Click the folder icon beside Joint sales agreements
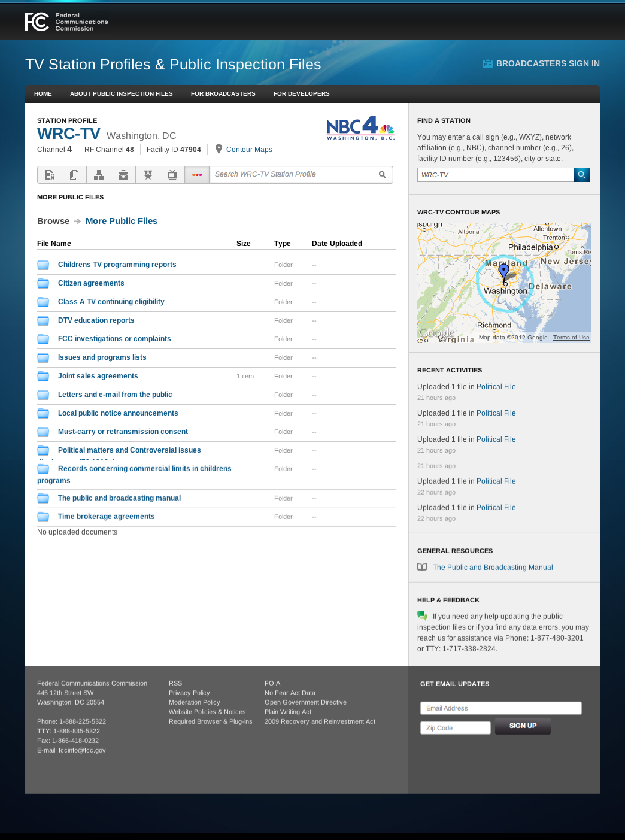 click(43, 376)
